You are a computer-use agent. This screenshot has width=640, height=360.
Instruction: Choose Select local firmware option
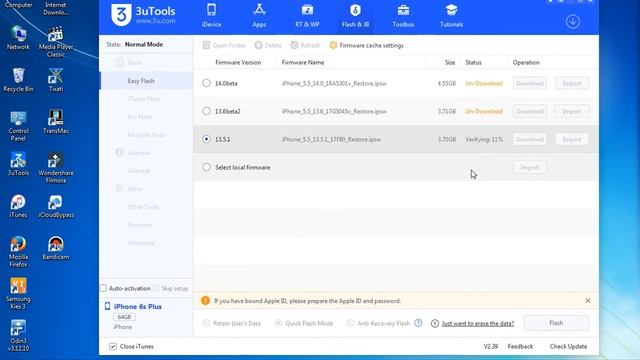[207, 167]
